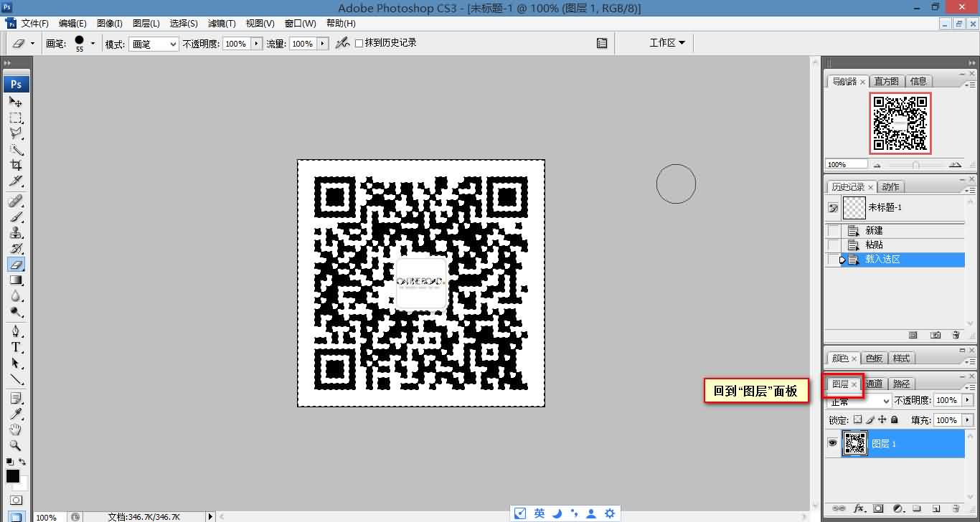Set history brush source at 粘贴

pyautogui.click(x=833, y=245)
